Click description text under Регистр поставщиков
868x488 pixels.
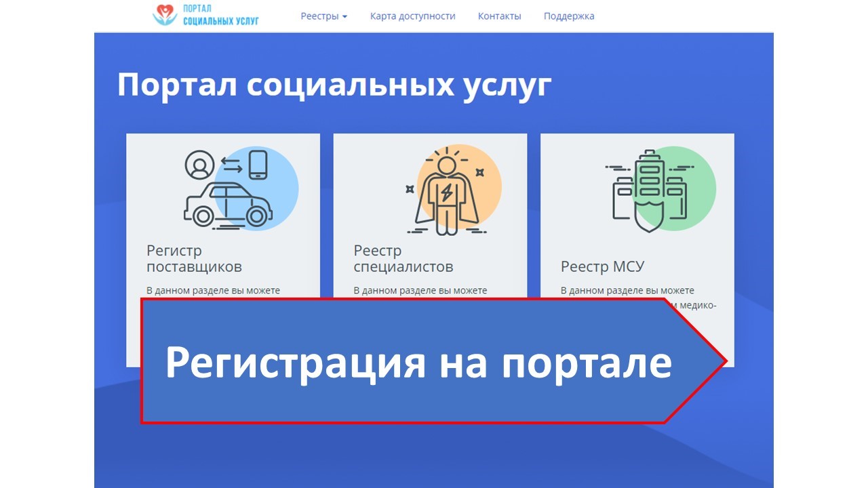[213, 290]
